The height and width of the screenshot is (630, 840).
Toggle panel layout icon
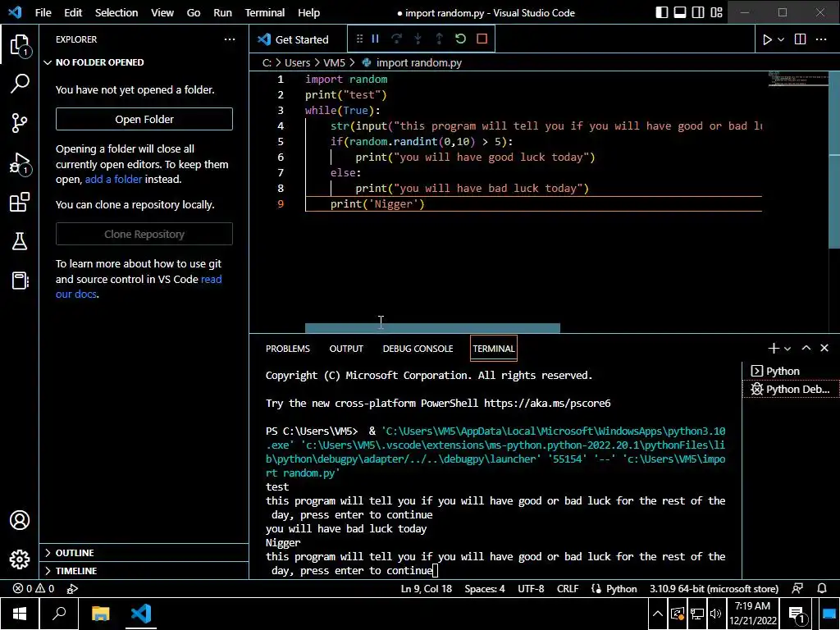coord(680,12)
